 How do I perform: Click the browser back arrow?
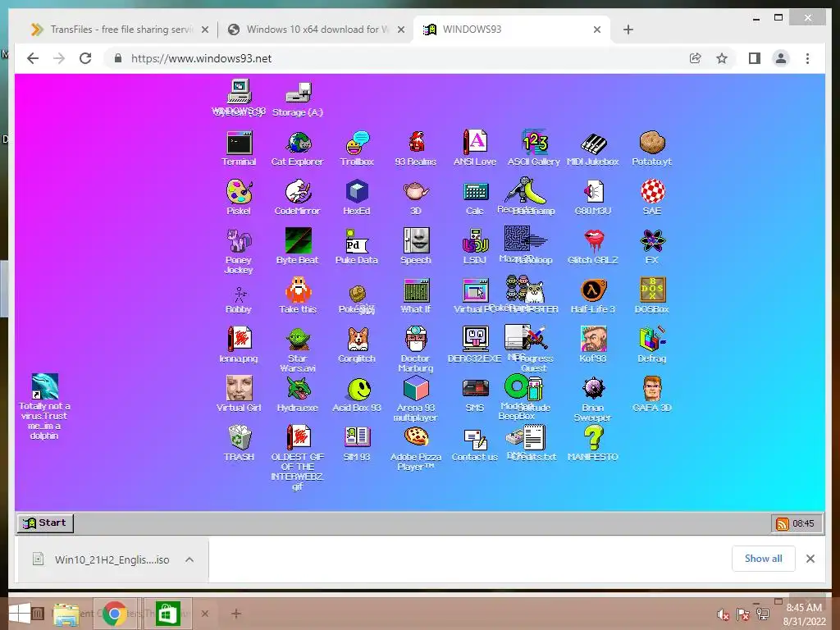pyautogui.click(x=33, y=58)
